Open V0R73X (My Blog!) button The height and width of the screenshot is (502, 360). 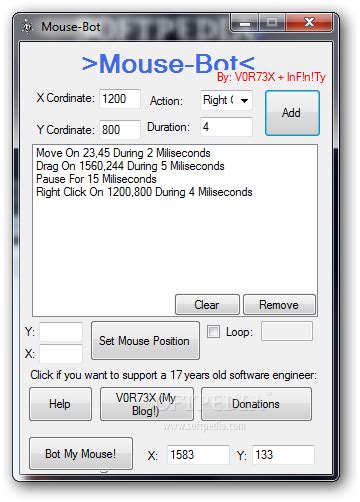click(147, 404)
